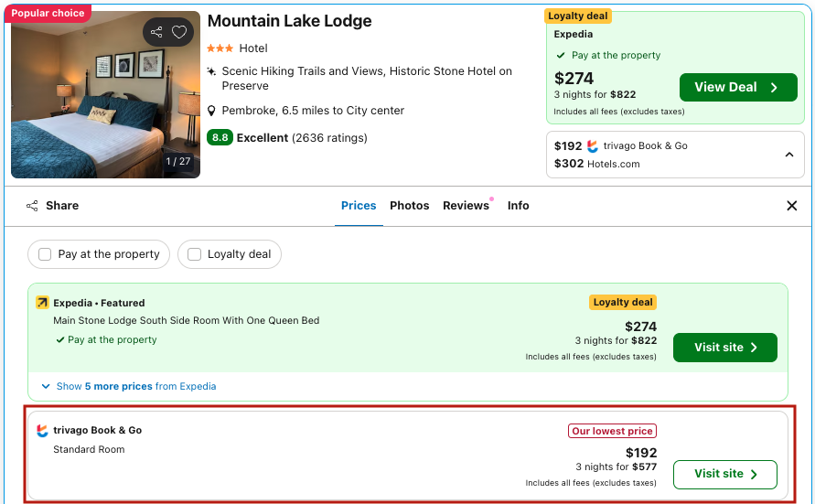The height and width of the screenshot is (504, 815).
Task: Click the trivago logo beside the $192 price summary
Action: tap(593, 146)
